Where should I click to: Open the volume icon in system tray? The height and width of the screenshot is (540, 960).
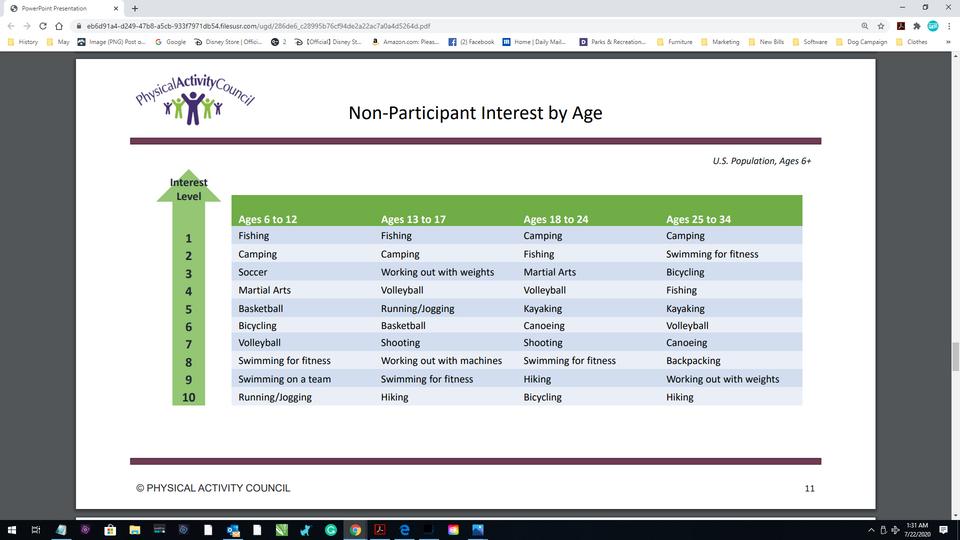(x=896, y=530)
